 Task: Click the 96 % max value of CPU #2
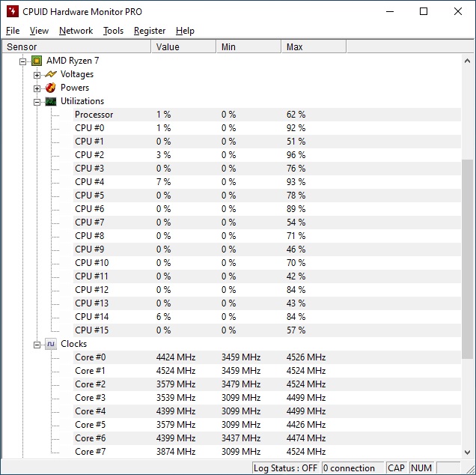pos(296,155)
